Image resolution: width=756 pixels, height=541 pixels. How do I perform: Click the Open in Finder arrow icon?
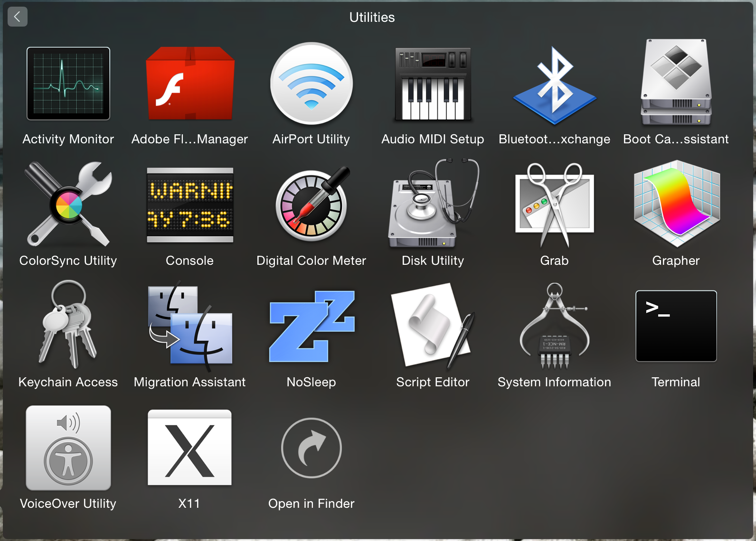pyautogui.click(x=312, y=448)
